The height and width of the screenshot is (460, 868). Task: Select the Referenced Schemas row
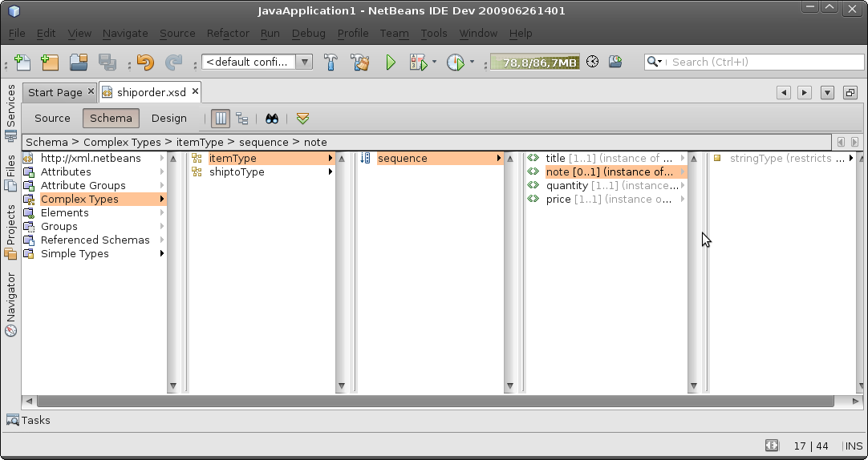94,240
